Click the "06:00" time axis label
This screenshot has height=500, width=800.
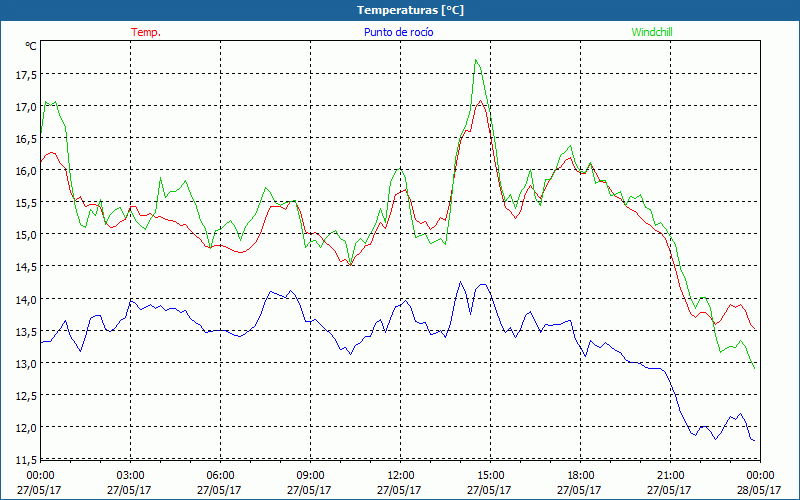(x=219, y=475)
